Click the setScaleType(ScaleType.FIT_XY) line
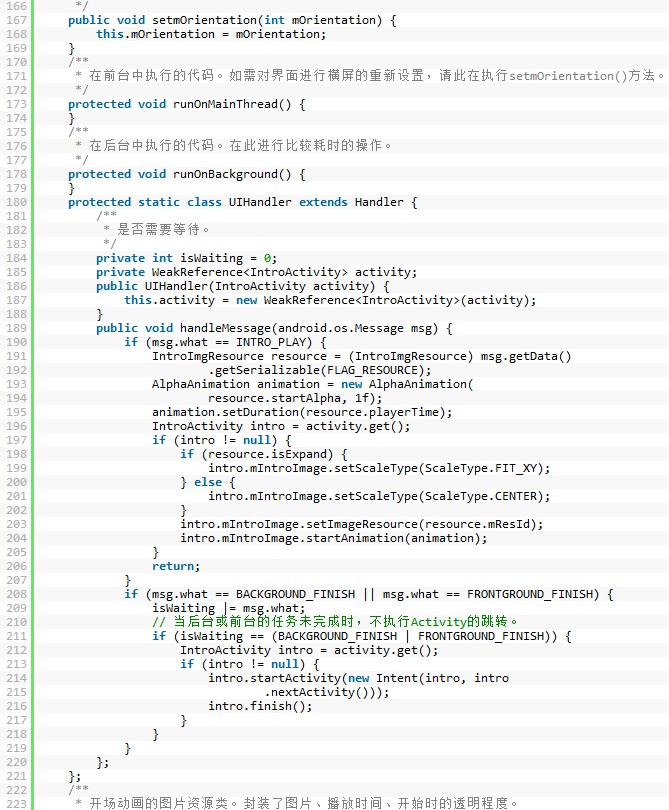 click(379, 468)
